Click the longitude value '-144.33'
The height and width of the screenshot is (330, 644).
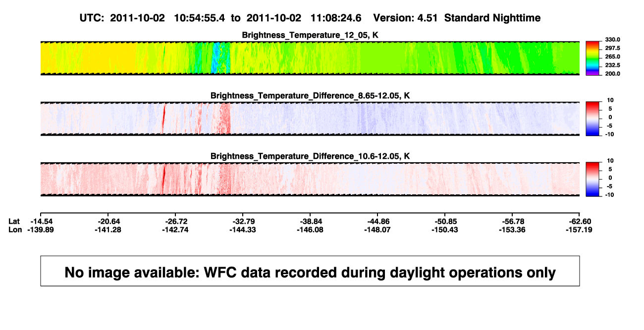[x=244, y=230]
